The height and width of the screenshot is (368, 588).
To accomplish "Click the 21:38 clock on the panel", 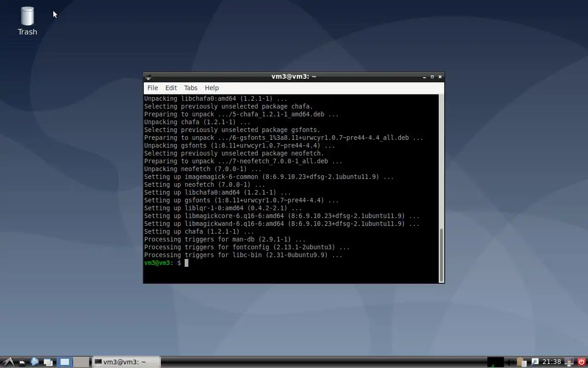I will coord(552,362).
